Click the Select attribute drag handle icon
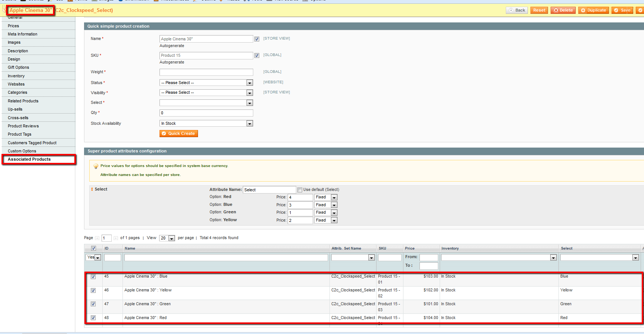Image resolution: width=644 pixels, height=334 pixels. pos(92,189)
